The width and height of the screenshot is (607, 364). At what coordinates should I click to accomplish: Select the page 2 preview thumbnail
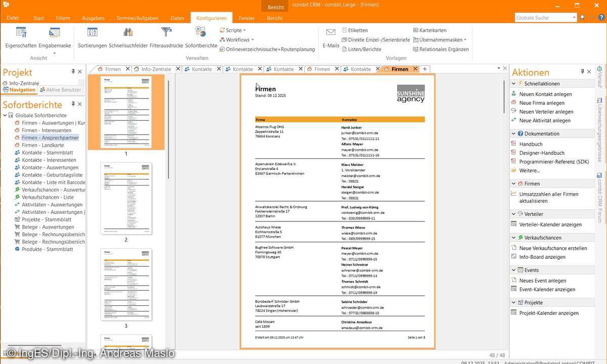[125, 198]
